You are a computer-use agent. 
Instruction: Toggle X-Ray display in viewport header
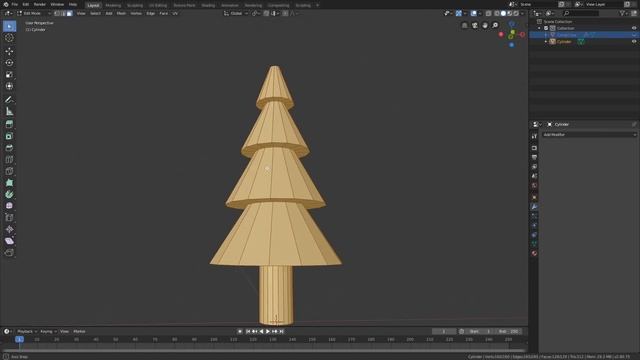pyautogui.click(x=489, y=13)
